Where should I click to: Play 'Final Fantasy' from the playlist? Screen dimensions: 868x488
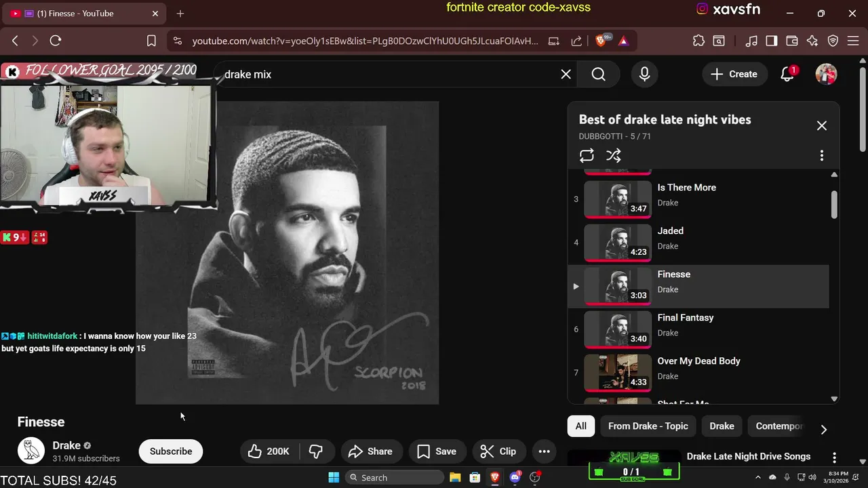click(698, 329)
